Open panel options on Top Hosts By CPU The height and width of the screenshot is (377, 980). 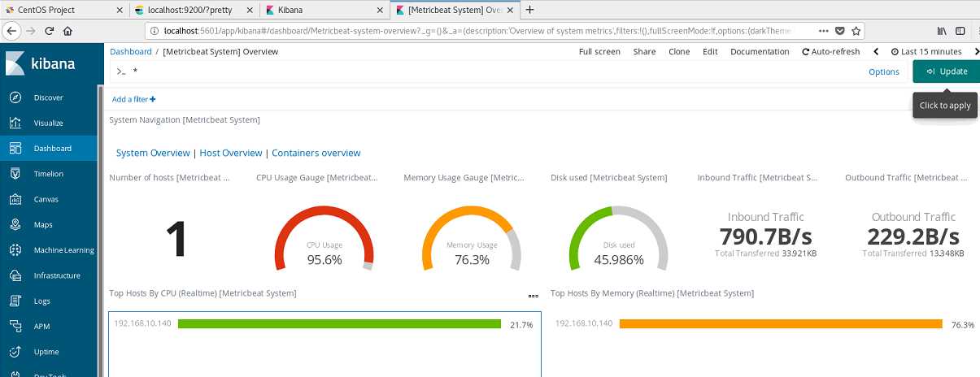[x=534, y=296]
